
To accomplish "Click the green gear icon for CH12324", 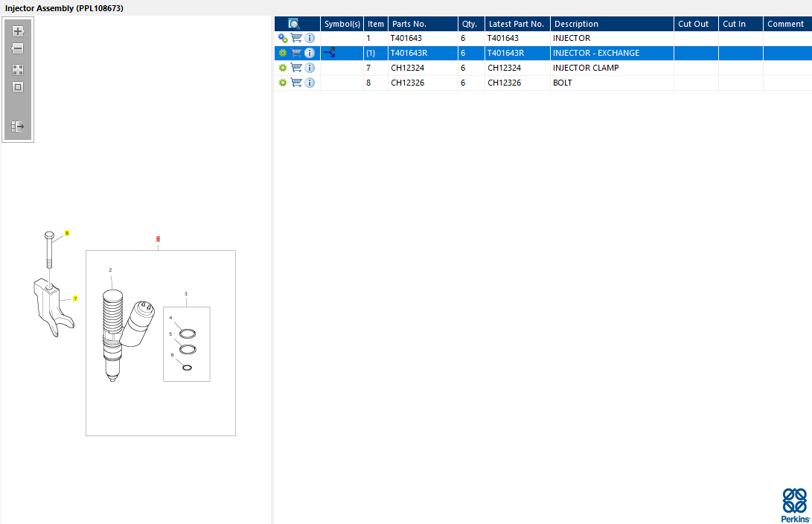I will [x=283, y=68].
